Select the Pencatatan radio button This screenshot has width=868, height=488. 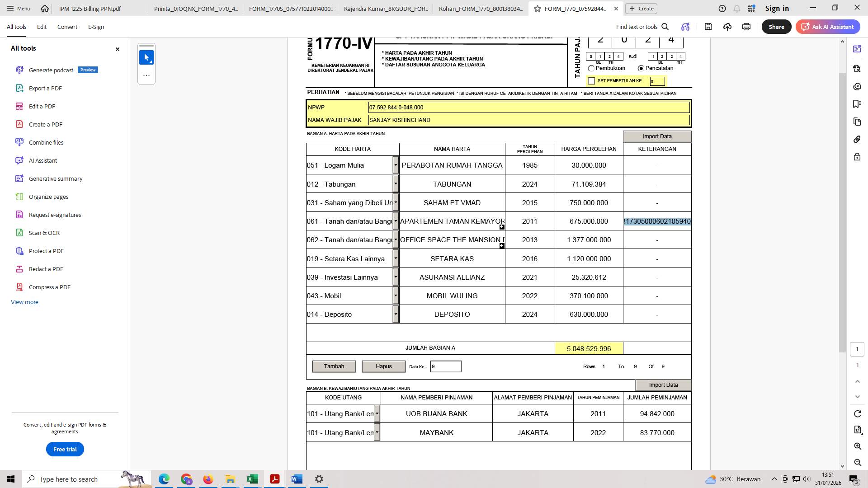(x=641, y=68)
